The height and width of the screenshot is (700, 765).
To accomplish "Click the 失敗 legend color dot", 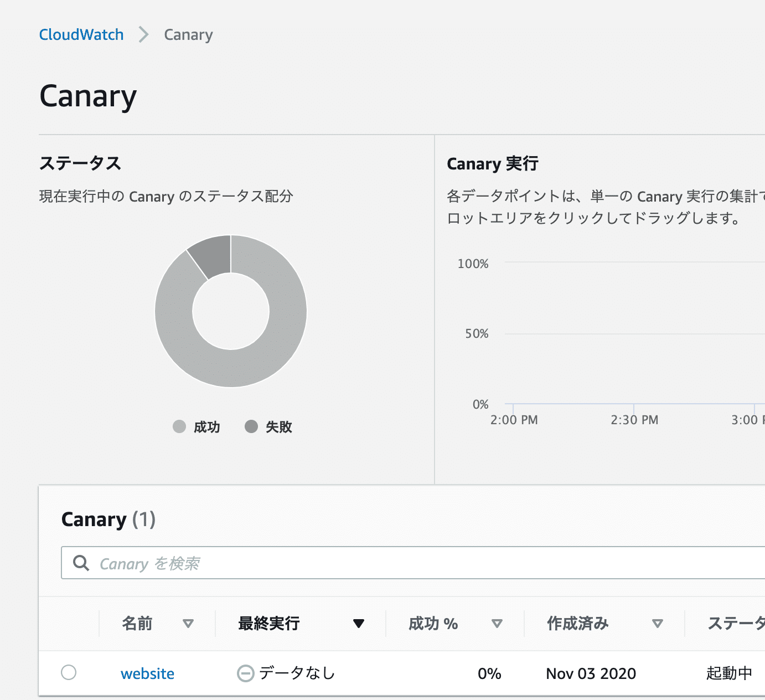I will tap(251, 426).
